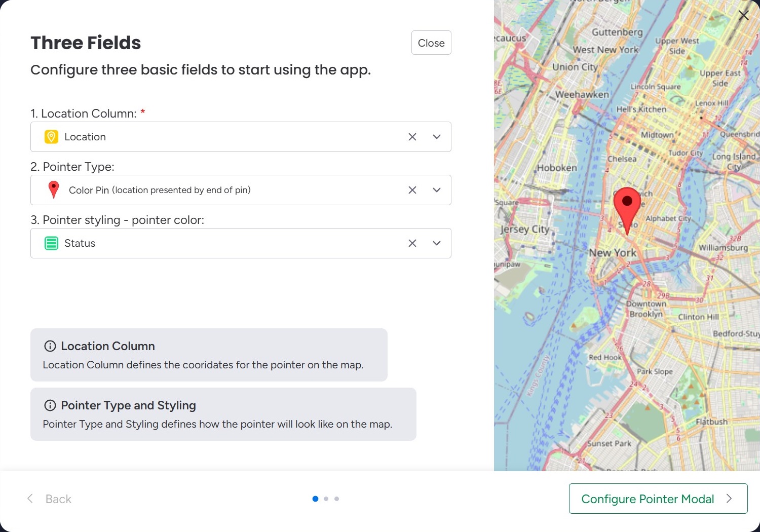The width and height of the screenshot is (760, 532).
Task: Click the red Color Pin icon
Action: pyautogui.click(x=53, y=190)
